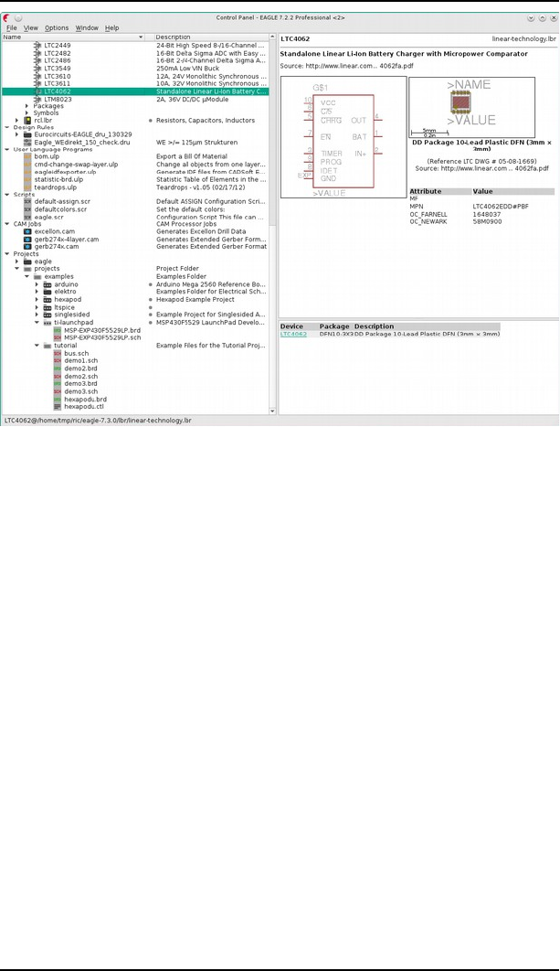Open the Name column header dropdown arrow

(x=141, y=37)
